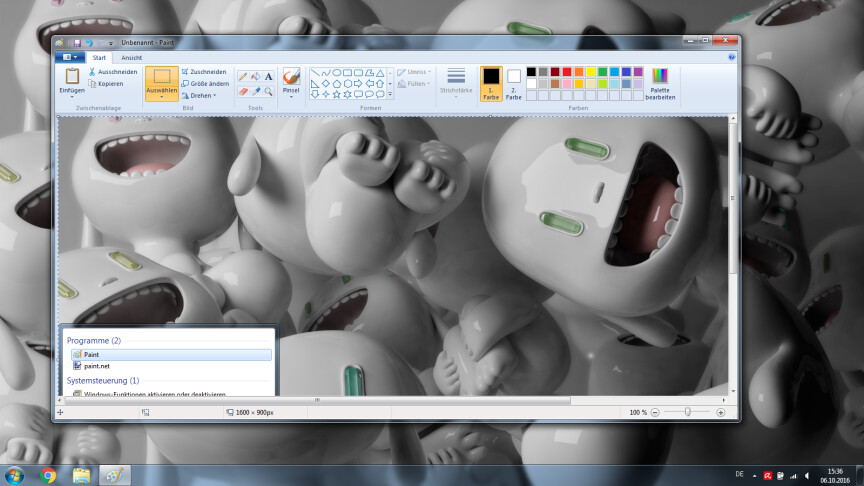
Task: Pick the red color swatch
Action: click(x=566, y=72)
